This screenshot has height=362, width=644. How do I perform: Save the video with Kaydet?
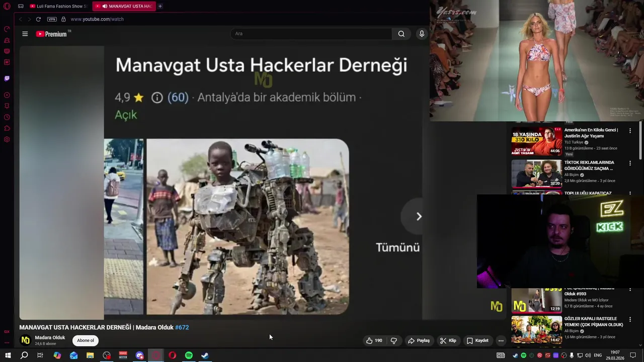pyautogui.click(x=477, y=340)
